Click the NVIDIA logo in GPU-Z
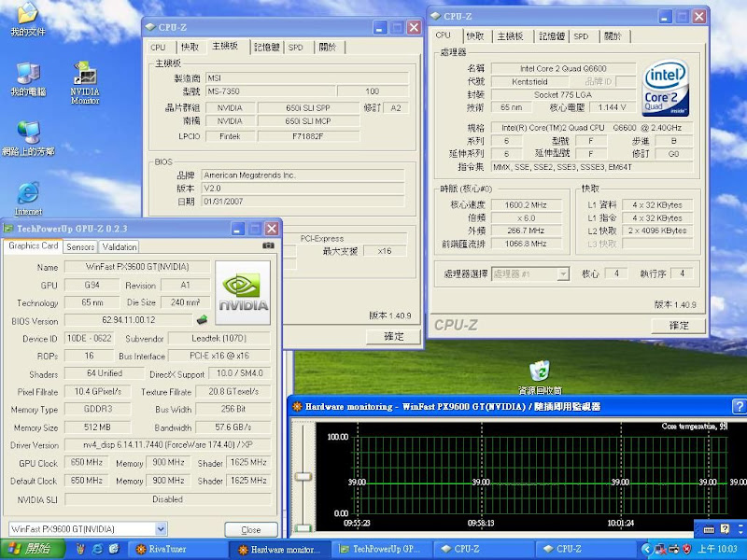This screenshot has width=747, height=560. pos(243,292)
